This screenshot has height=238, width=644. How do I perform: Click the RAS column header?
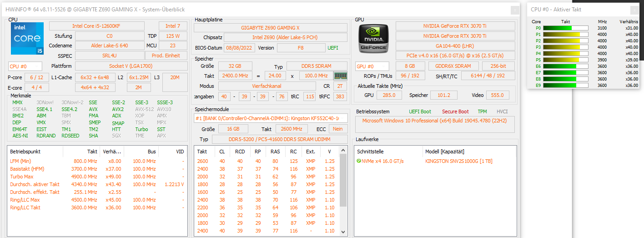(275, 151)
